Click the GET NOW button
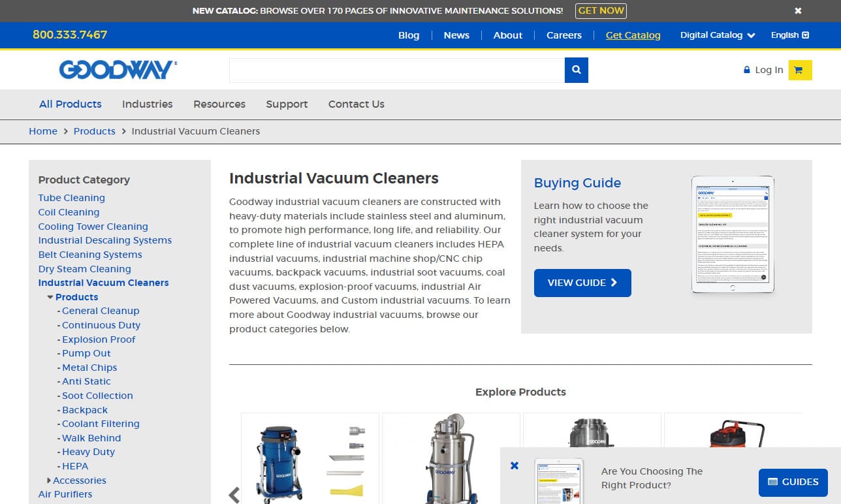 (600, 10)
